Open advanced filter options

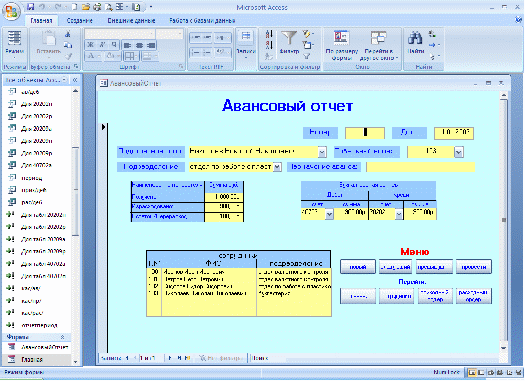tap(307, 45)
